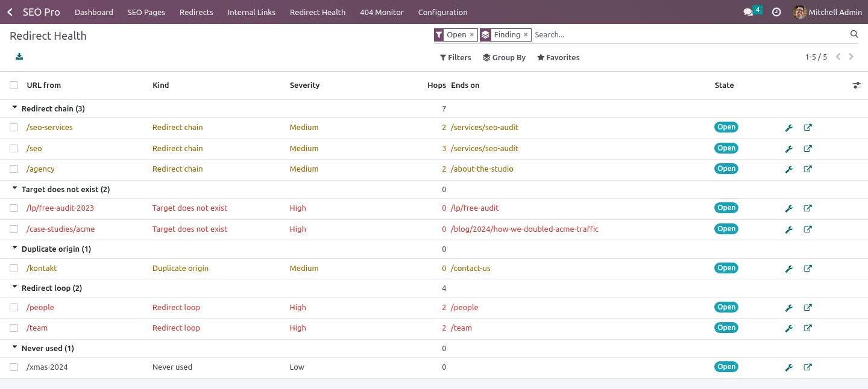Click wrench icon for /team row

[788, 328]
